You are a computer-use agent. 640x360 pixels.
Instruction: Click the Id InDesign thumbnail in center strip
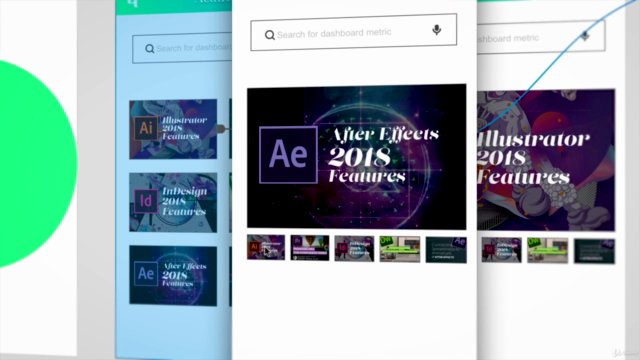(354, 249)
